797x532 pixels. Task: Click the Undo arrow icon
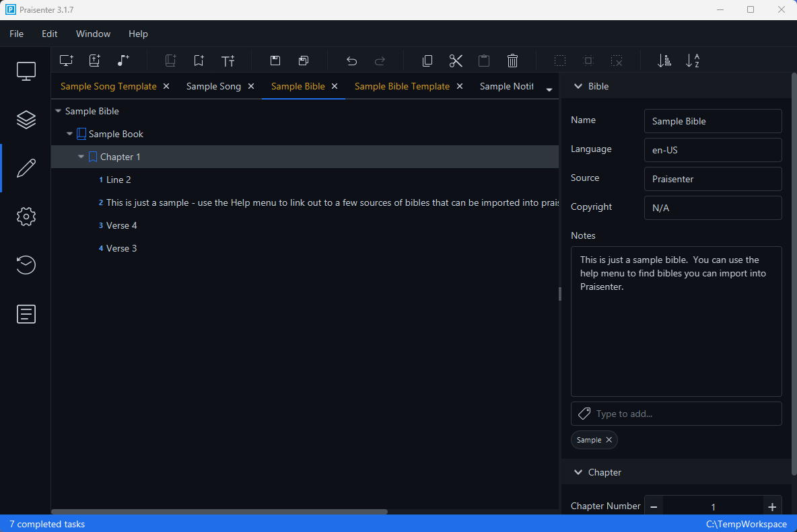[351, 61]
